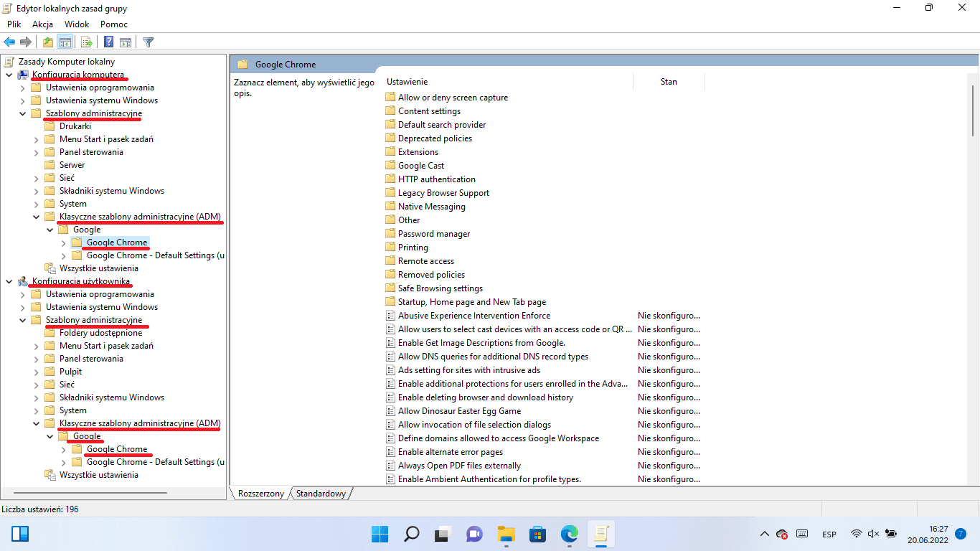The height and width of the screenshot is (551, 980).
Task: Select 'Define domains allowed to access Google Workspace'
Action: point(499,438)
